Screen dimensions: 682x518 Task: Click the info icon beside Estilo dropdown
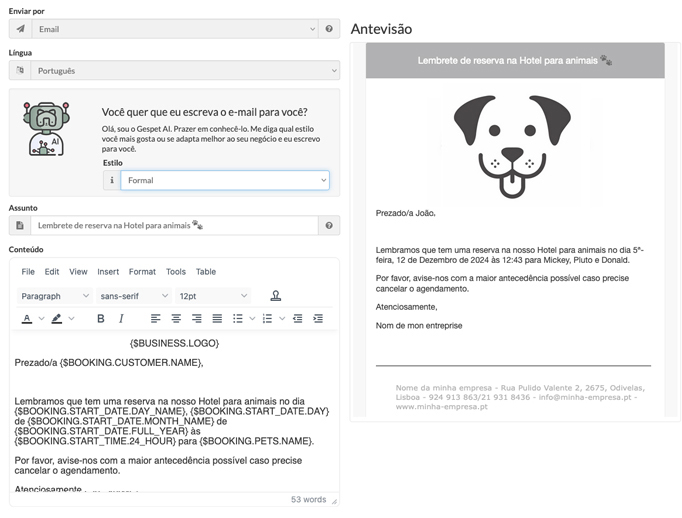pos(112,180)
